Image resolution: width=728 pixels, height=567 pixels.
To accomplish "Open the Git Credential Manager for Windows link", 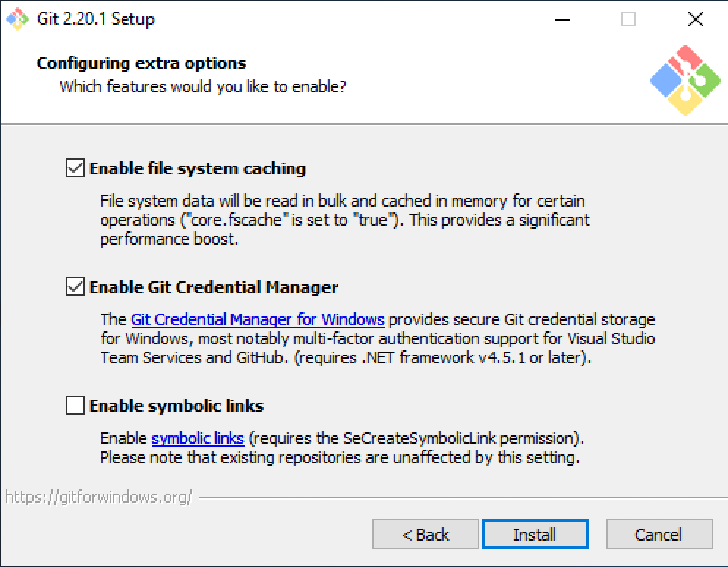I will click(257, 320).
